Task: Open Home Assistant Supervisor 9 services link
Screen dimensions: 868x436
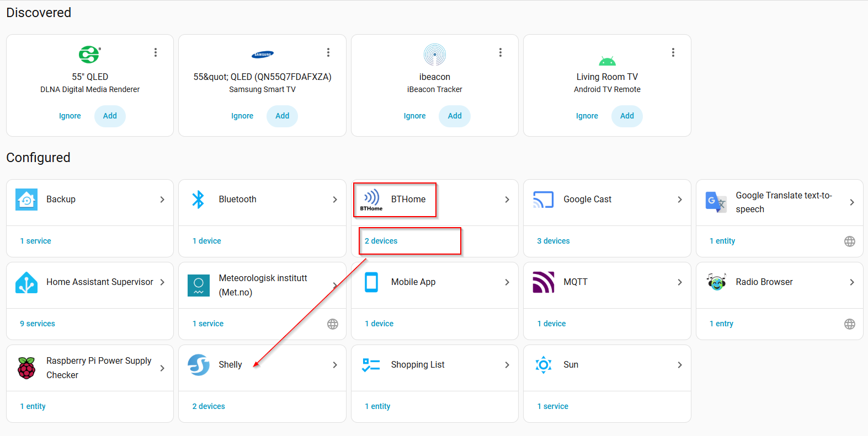Action: coord(38,324)
